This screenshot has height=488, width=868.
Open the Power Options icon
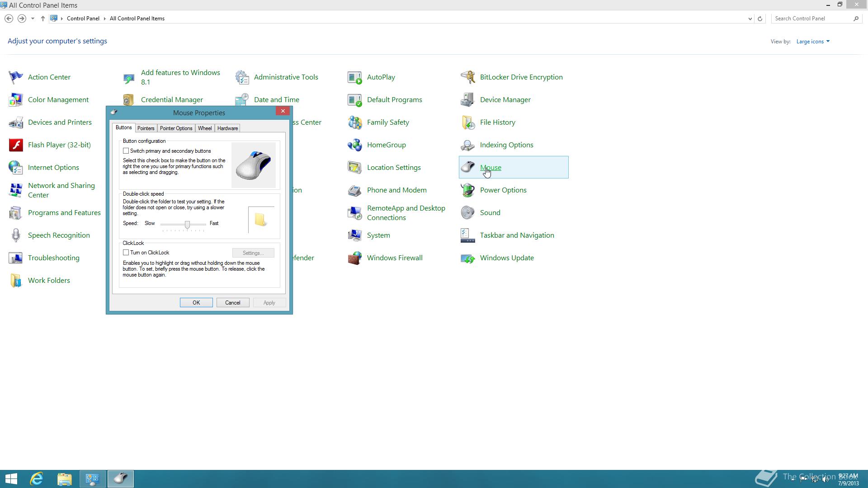[x=468, y=190]
